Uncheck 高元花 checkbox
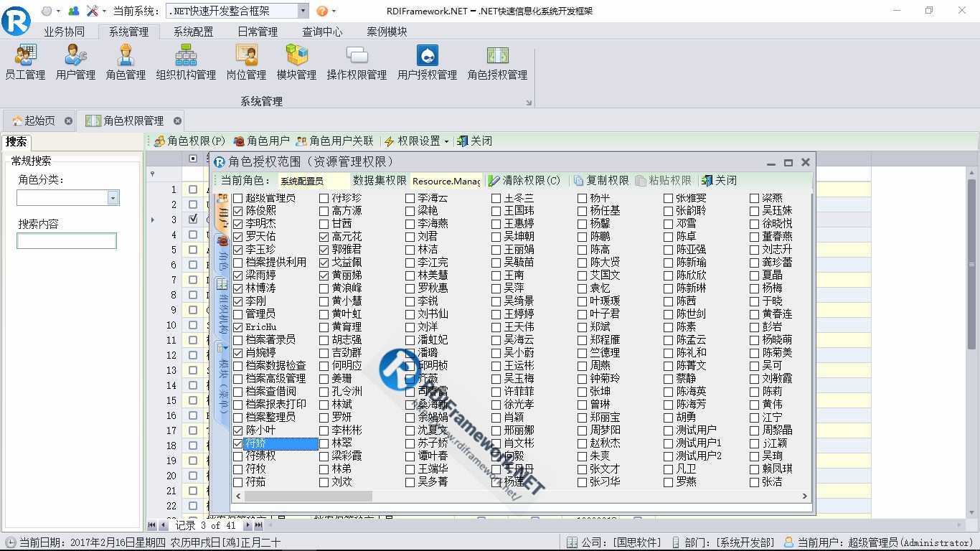Viewport: 980px width, 551px height. (x=324, y=237)
